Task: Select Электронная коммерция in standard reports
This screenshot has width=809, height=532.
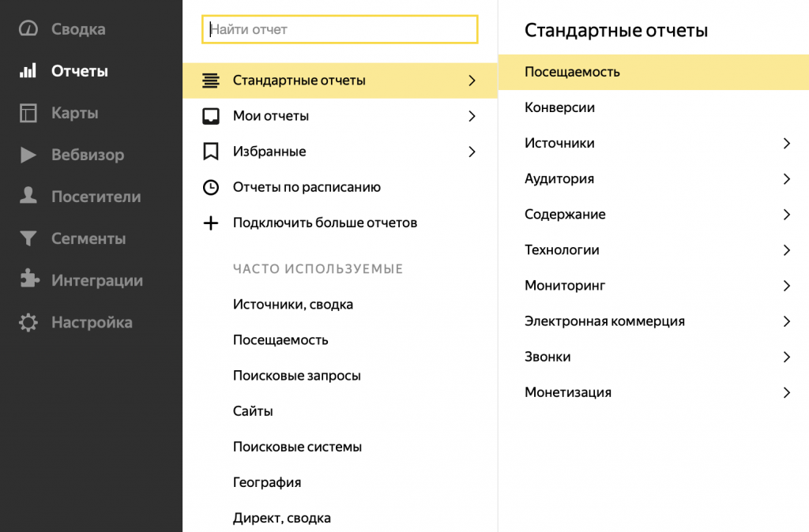Action: [604, 321]
